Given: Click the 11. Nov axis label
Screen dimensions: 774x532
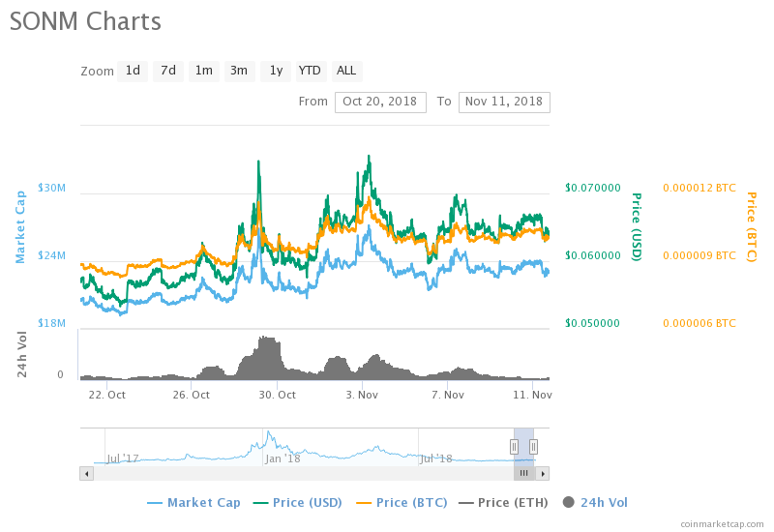Looking at the screenshot, I should point(533,395).
